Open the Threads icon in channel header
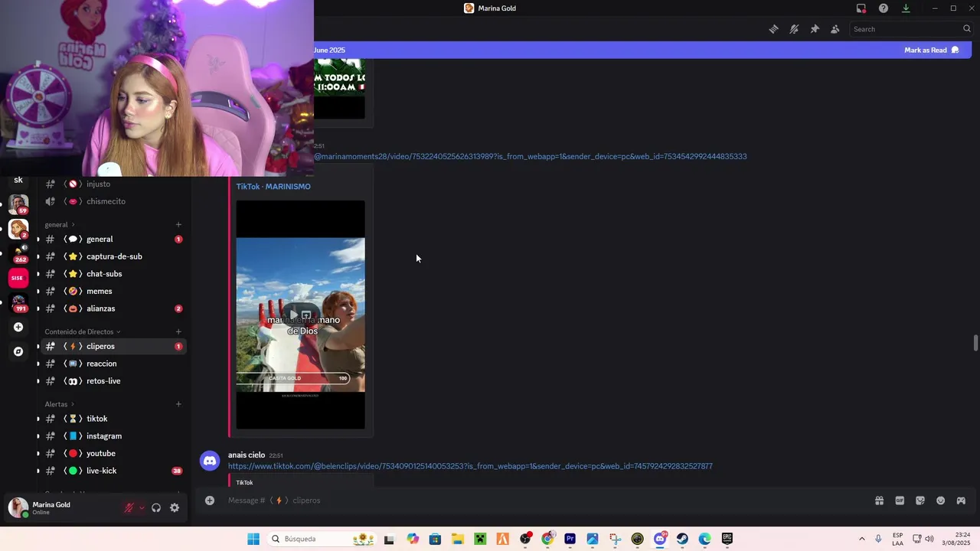 (x=773, y=29)
